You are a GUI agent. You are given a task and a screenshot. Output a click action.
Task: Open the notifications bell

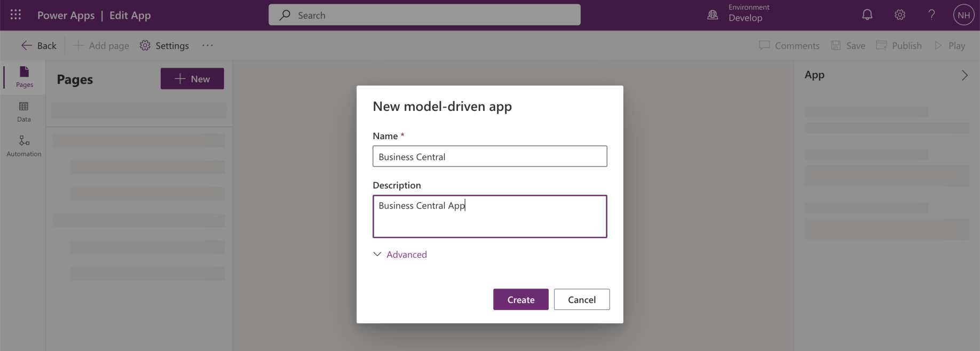867,15
